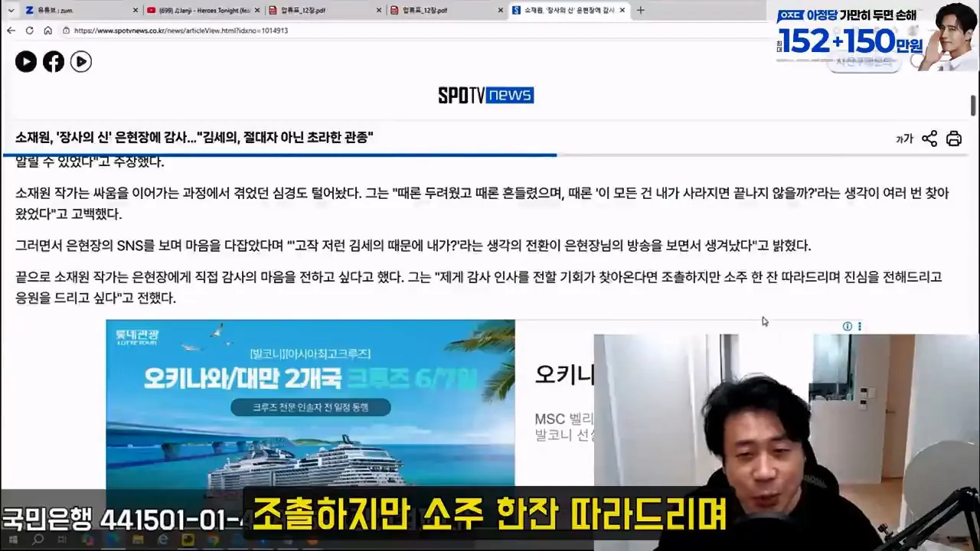Open the ad options menu dots
Viewport: 980px width, 551px height.
(859, 326)
